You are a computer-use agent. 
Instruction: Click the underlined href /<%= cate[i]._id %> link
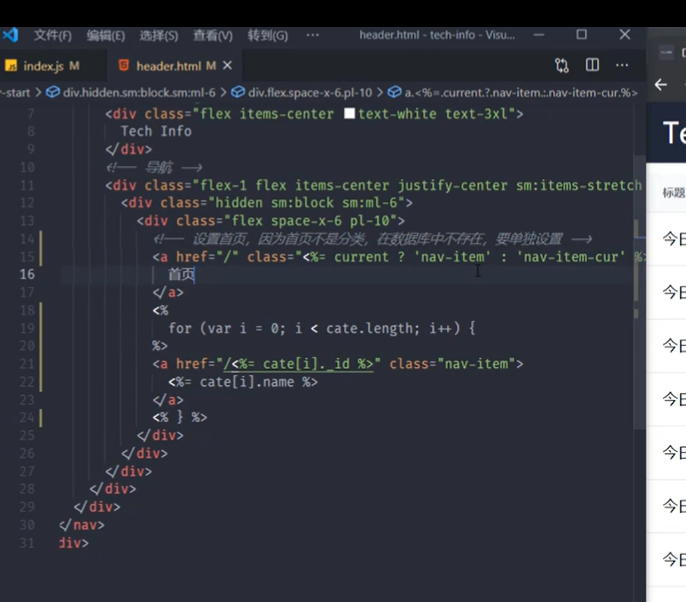click(298, 364)
